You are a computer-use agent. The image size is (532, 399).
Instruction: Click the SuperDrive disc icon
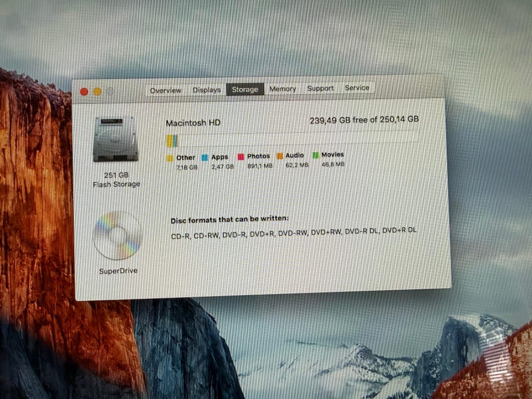117,236
